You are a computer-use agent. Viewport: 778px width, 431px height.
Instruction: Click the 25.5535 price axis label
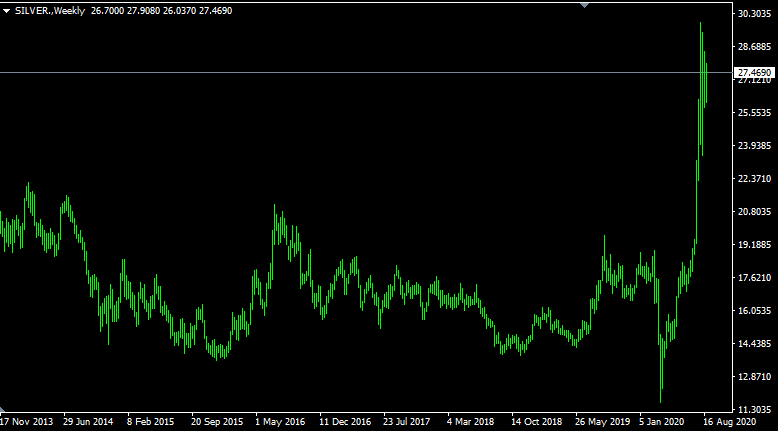[754, 113]
